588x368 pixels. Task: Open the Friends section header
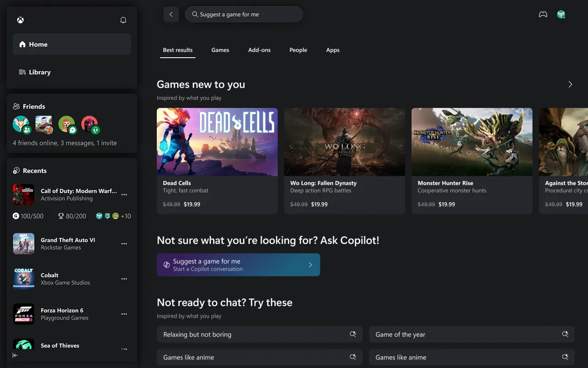[29, 106]
